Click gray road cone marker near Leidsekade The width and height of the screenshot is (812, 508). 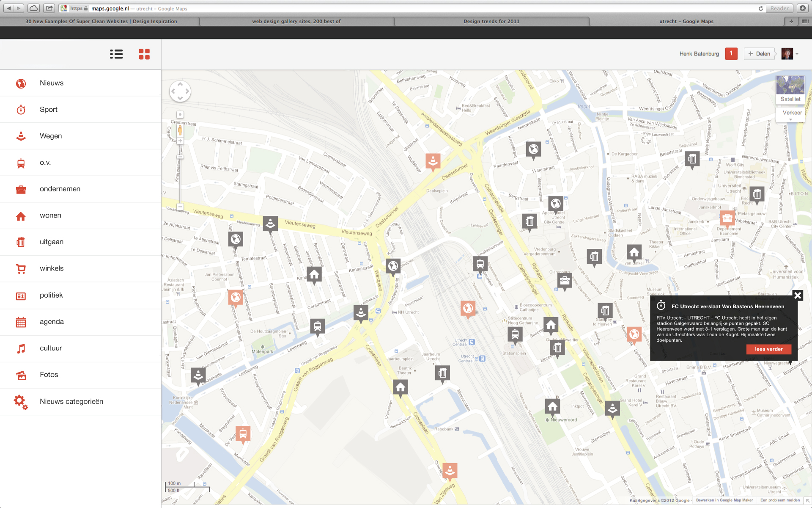pyautogui.click(x=198, y=376)
